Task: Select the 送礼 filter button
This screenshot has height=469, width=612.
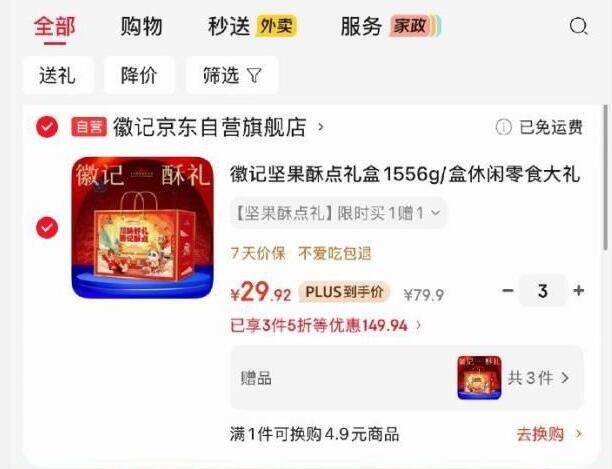Action: tap(57, 75)
